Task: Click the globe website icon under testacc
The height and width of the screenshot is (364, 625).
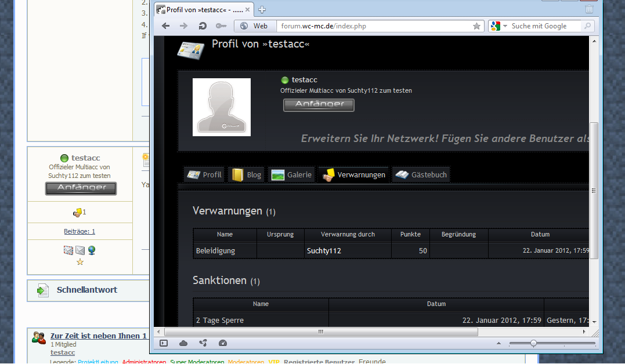Action: point(92,250)
